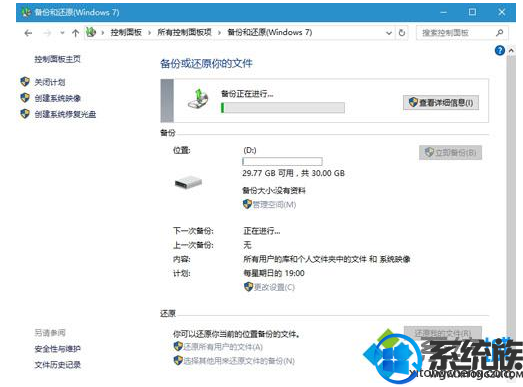The image size is (523, 387).
Task: Click 还原所有用户的文件(A) link
Action: (x=223, y=347)
